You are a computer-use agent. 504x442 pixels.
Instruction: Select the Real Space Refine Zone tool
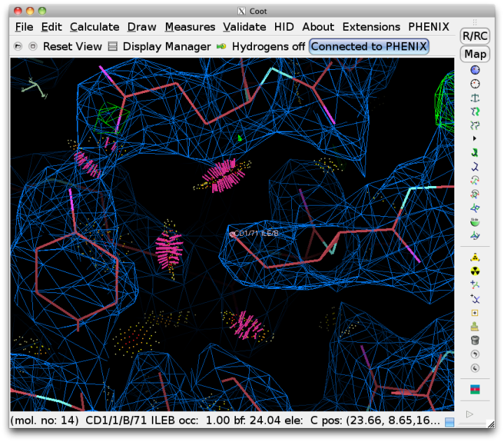[475, 70]
